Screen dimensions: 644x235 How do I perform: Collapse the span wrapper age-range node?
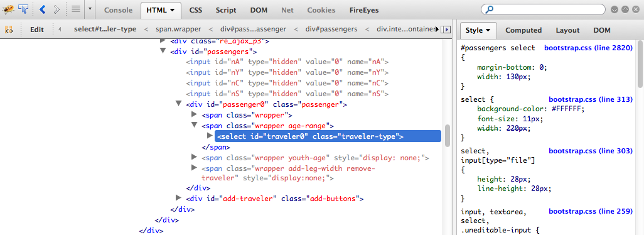[195, 125]
